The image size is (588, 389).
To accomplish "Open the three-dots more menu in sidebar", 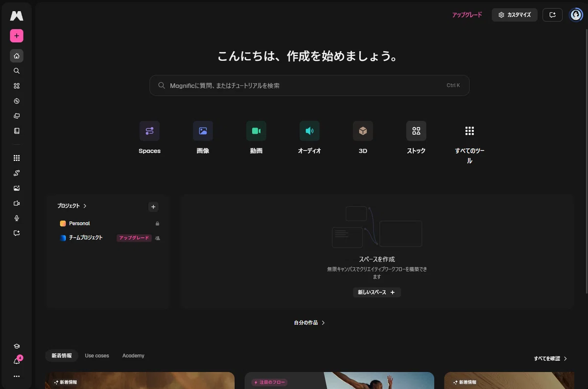I will pos(17,376).
